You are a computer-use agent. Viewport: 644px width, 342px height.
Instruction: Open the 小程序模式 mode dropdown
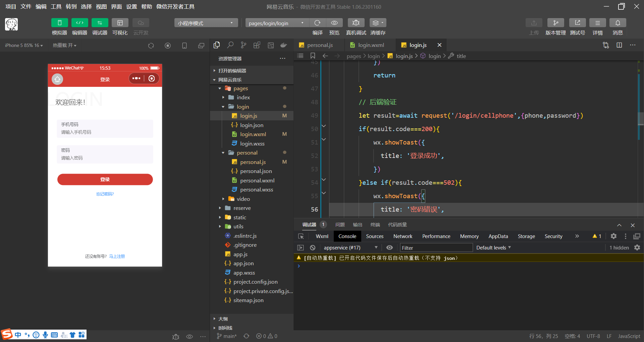[x=206, y=23]
